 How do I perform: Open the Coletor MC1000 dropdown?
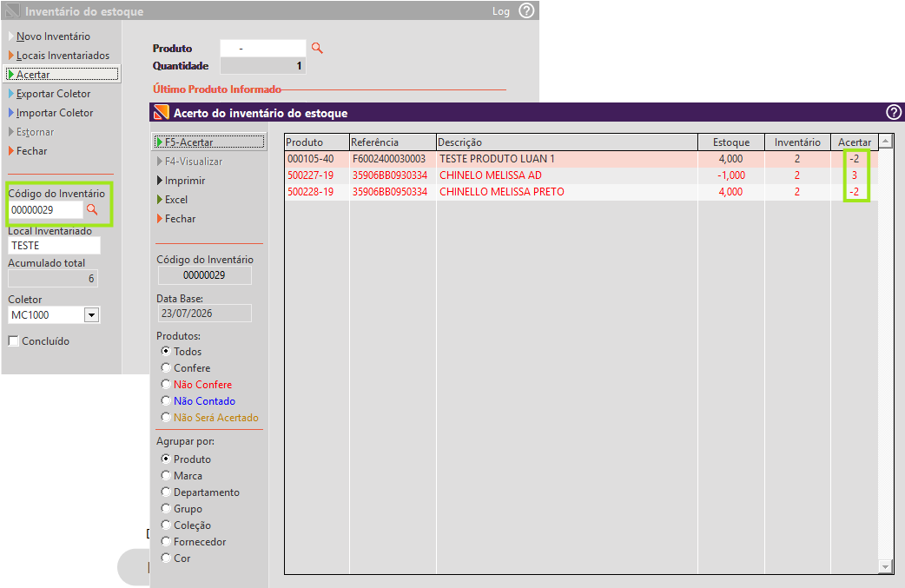(x=92, y=315)
